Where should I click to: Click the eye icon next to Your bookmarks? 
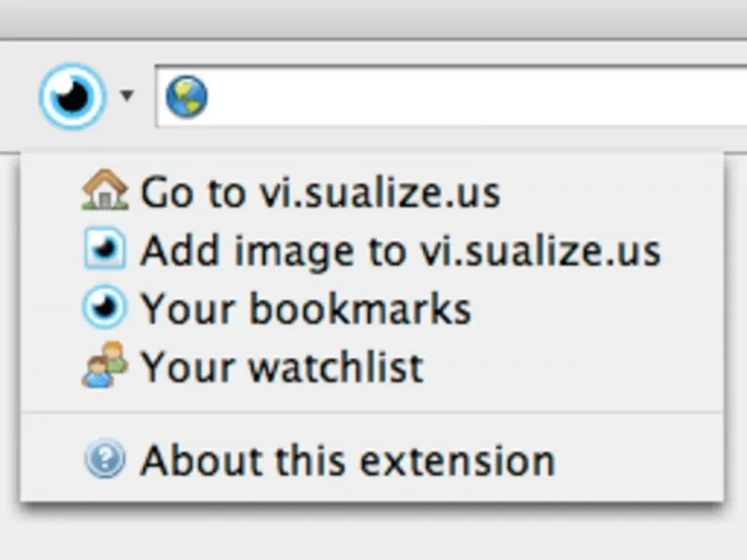[x=104, y=309]
